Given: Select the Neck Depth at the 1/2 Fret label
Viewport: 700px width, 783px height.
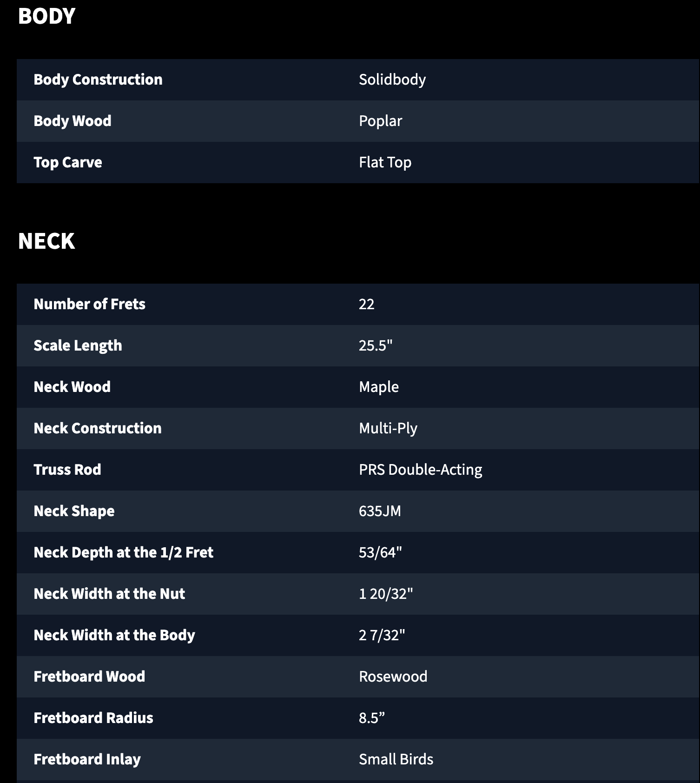Looking at the screenshot, I should (x=124, y=552).
